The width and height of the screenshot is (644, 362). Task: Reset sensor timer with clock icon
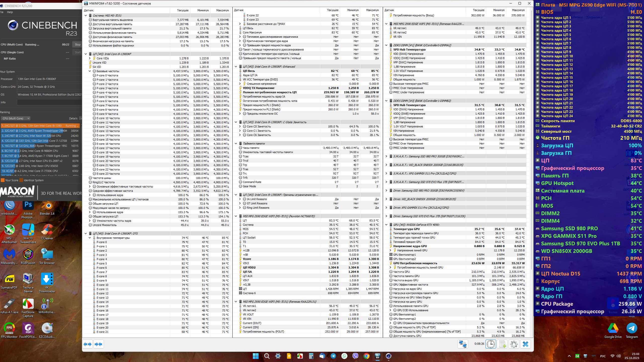[491, 344]
